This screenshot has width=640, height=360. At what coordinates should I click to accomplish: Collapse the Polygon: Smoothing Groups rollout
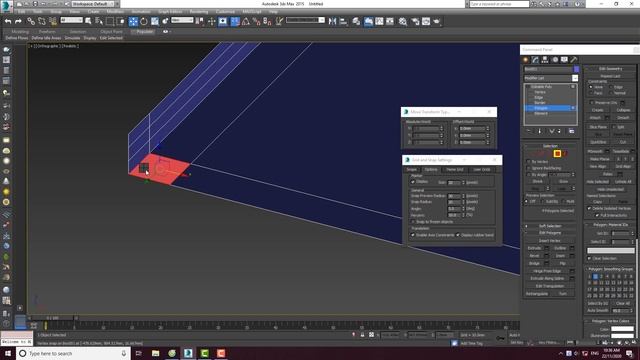coord(610,269)
